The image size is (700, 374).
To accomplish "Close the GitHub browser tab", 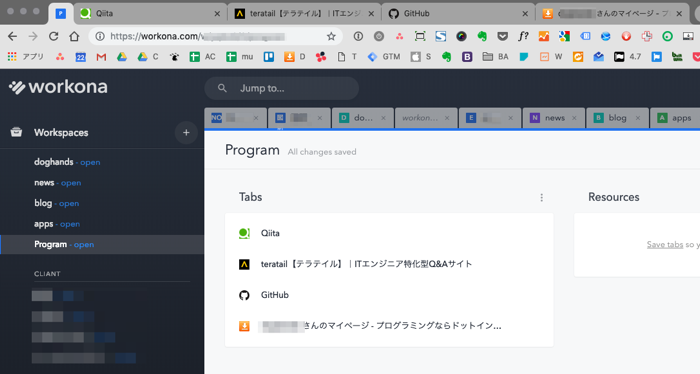I will [525, 14].
